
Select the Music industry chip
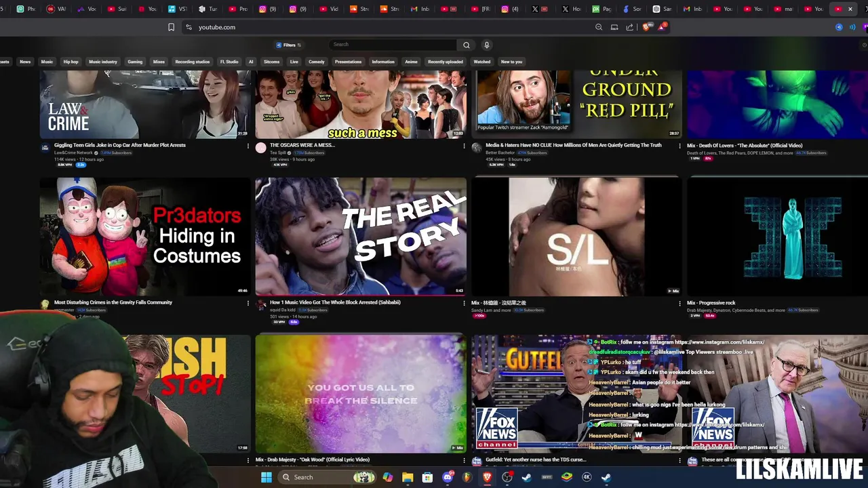click(103, 62)
